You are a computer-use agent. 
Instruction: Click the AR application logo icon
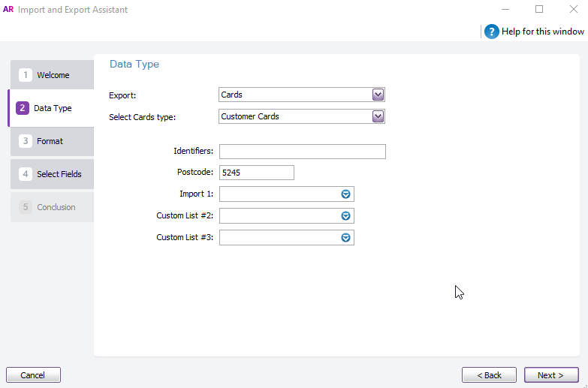tap(9, 10)
